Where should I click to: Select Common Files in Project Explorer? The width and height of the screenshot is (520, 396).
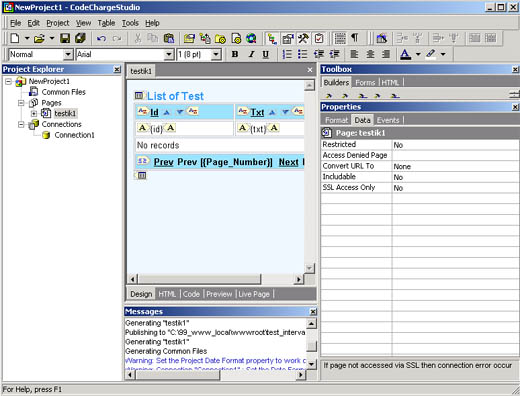pos(64,92)
